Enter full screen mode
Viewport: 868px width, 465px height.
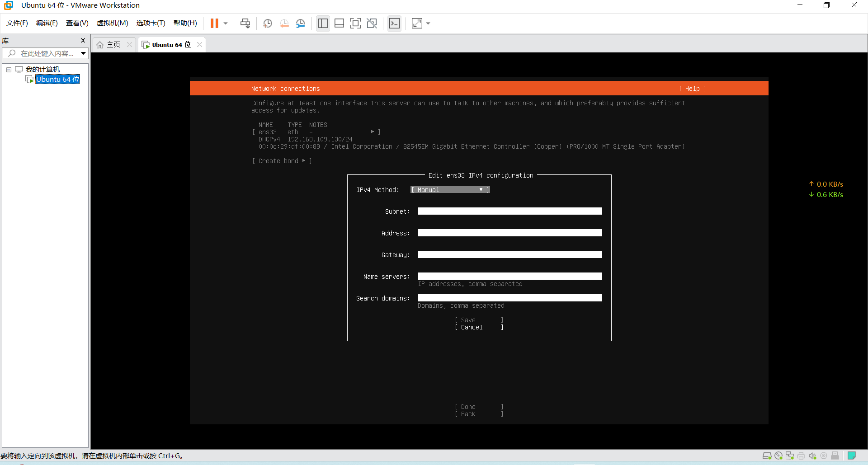point(356,23)
